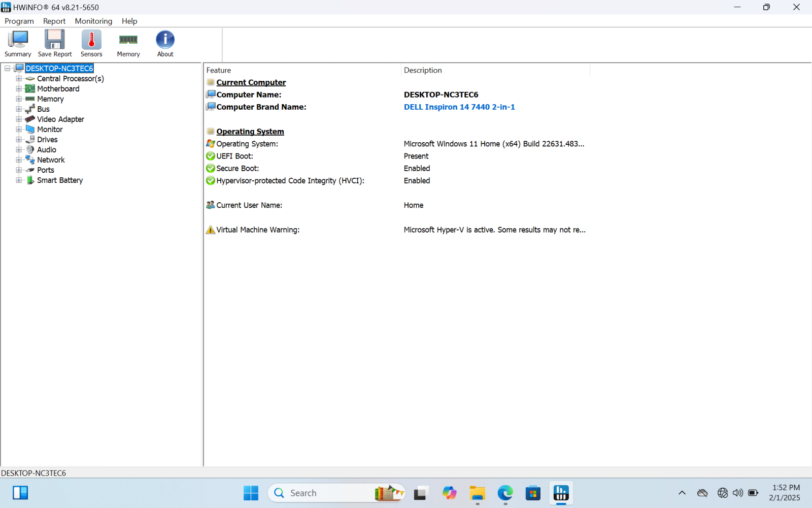Expand the Motherboard tree node
Screen dimensions: 812x508
[19, 89]
